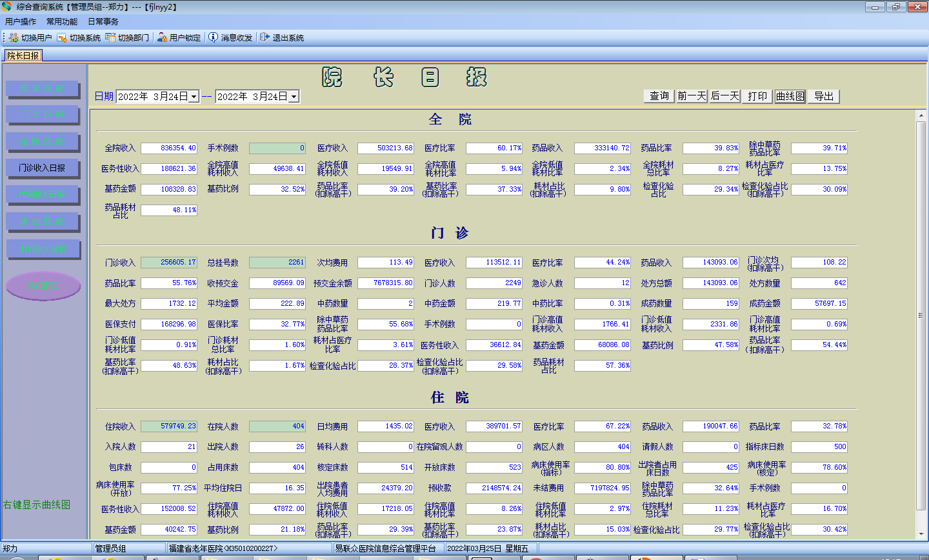Open the 用户操作 menu
The width and height of the screenshot is (929, 560).
coord(21,22)
